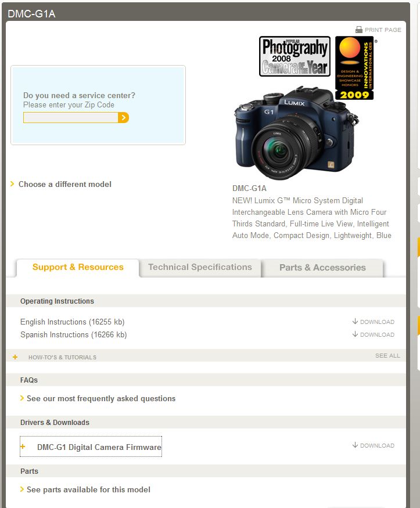
Task: Expand How-To's & Tutorials plus sign
Action: [x=15, y=357]
